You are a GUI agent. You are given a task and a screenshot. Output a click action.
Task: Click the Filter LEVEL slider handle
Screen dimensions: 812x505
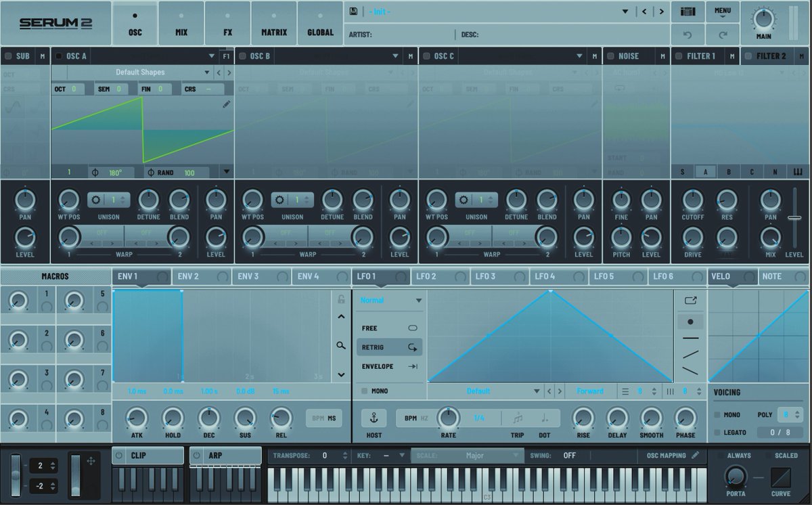[794, 217]
